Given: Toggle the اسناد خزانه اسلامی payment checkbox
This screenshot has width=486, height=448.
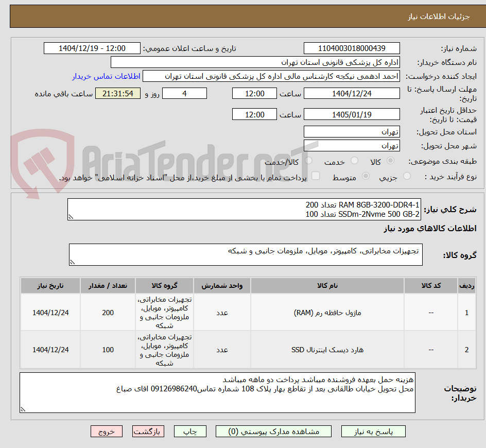Looking at the screenshot, I should [x=316, y=176].
